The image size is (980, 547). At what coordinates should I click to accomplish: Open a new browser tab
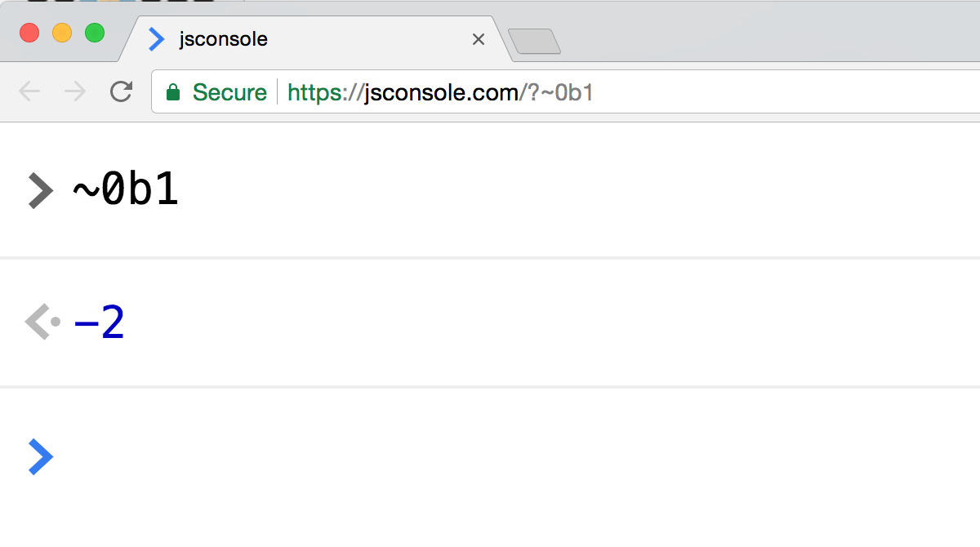point(534,41)
